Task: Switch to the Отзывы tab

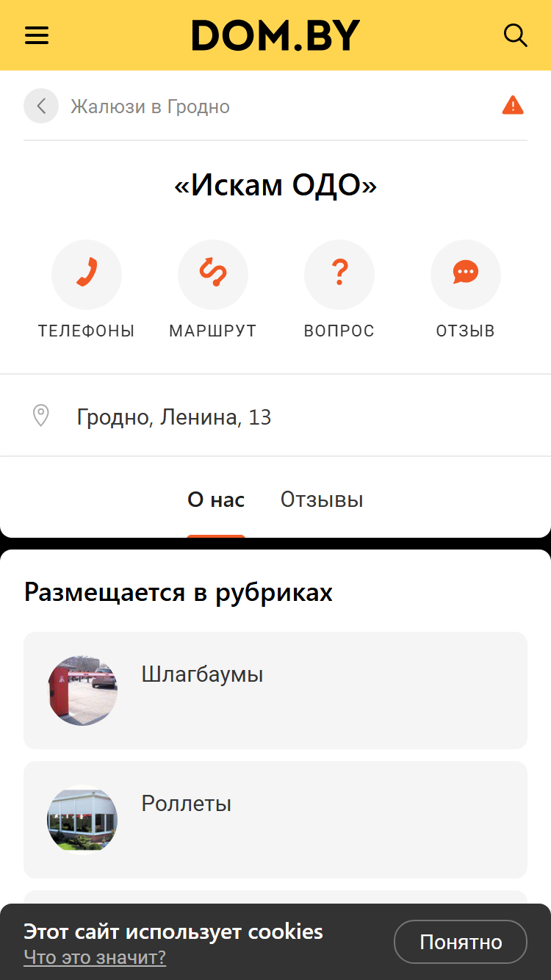Action: pyautogui.click(x=322, y=500)
